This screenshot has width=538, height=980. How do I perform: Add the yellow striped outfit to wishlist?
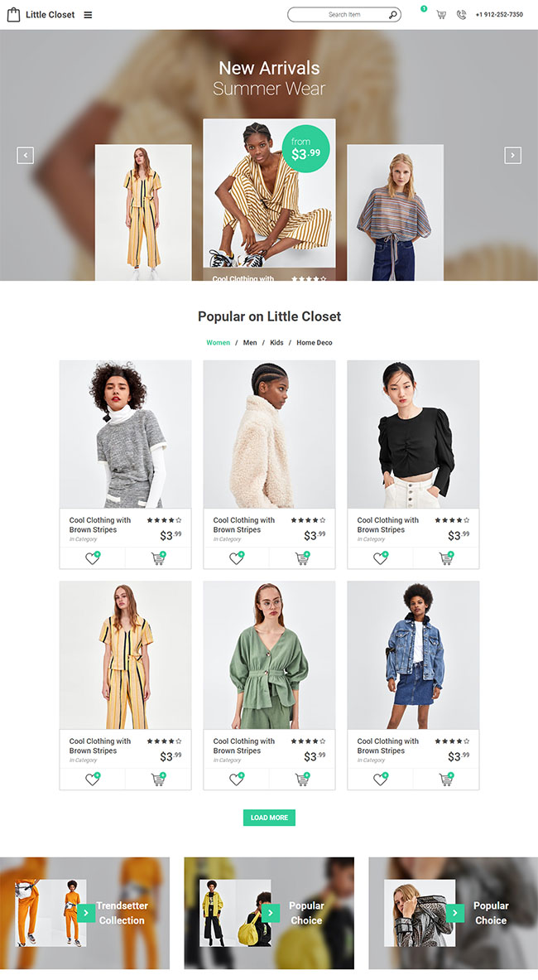(92, 780)
